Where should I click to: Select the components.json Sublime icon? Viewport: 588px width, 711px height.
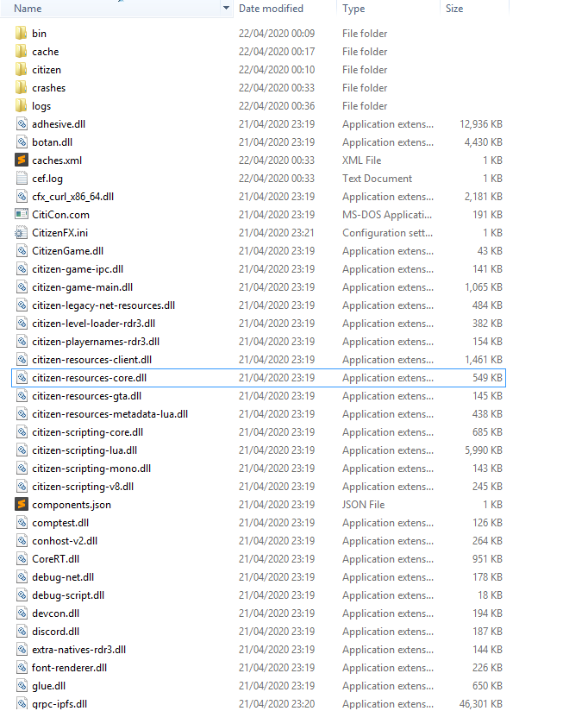22,504
